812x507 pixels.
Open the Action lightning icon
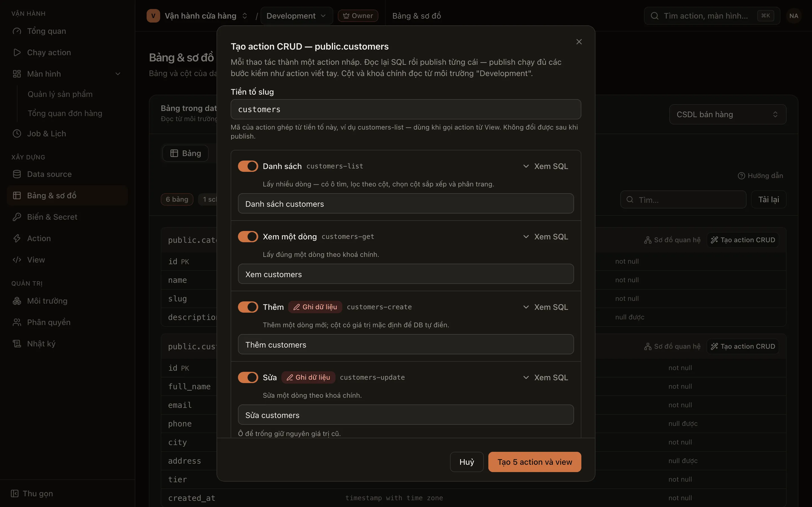point(17,238)
